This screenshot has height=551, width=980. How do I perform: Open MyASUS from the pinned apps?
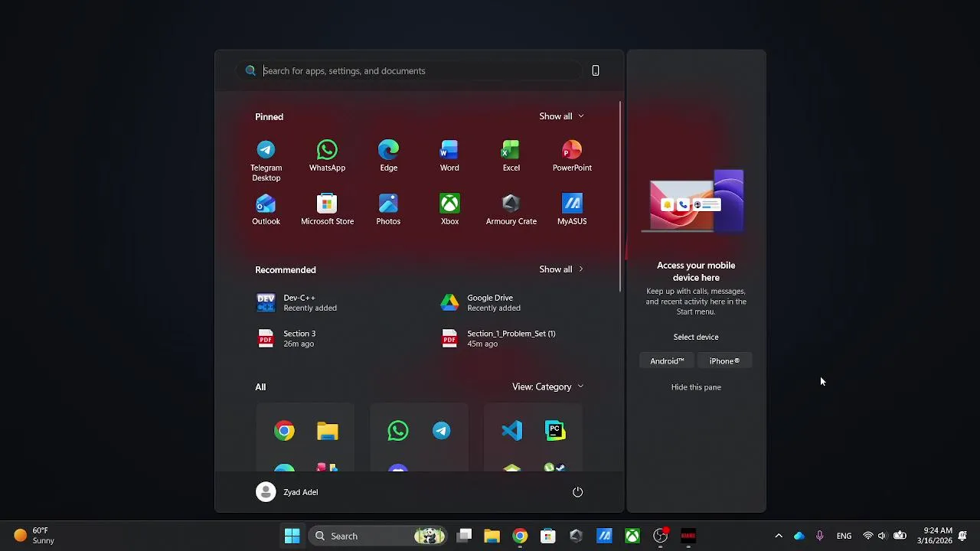(x=572, y=210)
